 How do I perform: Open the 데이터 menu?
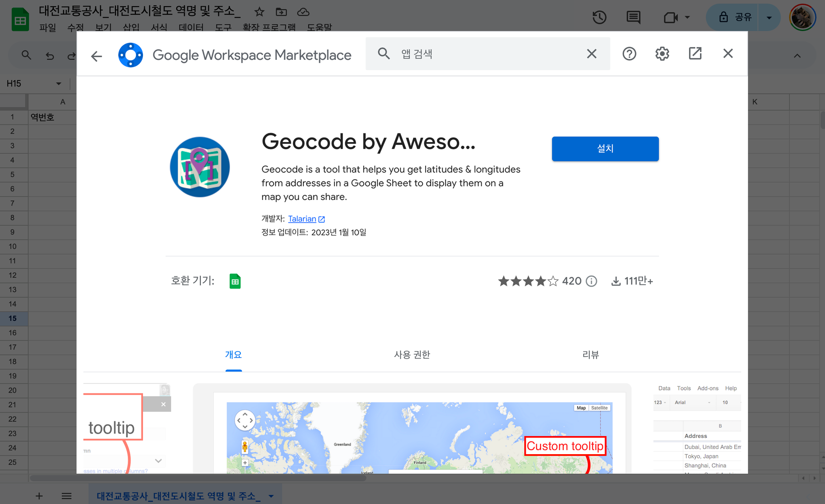coord(191,28)
